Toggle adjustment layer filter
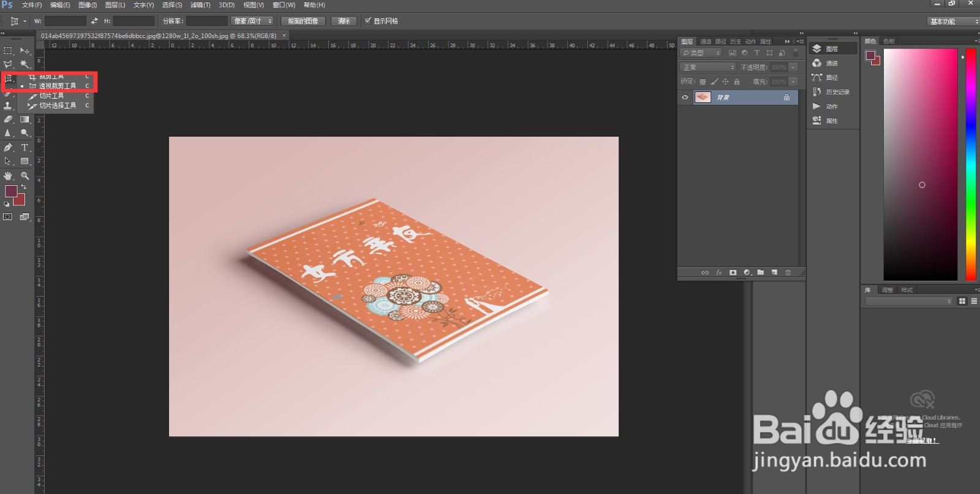This screenshot has height=494, width=980. click(x=744, y=53)
